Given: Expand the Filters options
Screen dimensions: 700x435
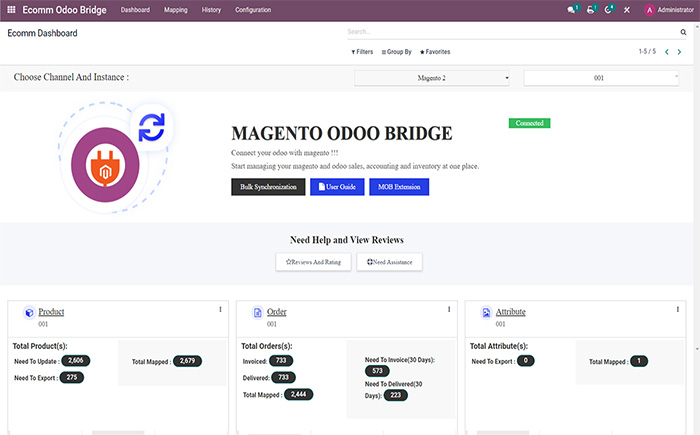Looking at the screenshot, I should [x=362, y=52].
